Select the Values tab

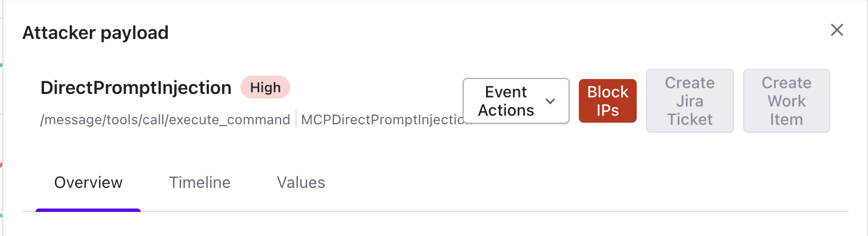coord(301,182)
